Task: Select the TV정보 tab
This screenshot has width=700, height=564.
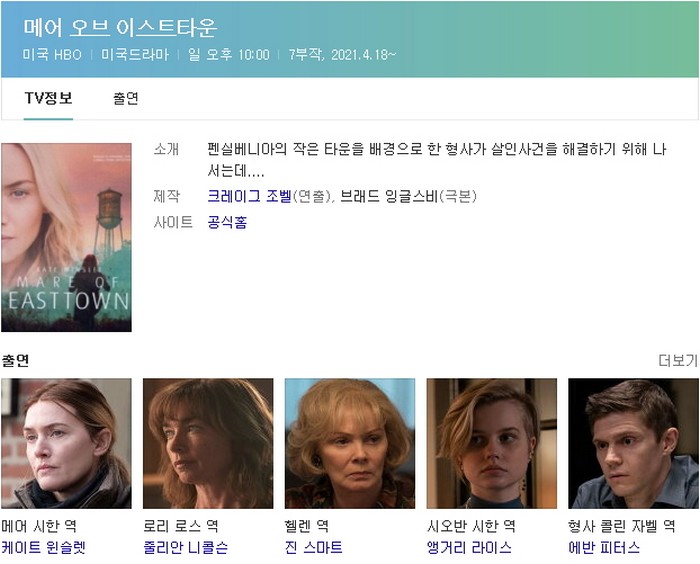Action: click(x=48, y=98)
